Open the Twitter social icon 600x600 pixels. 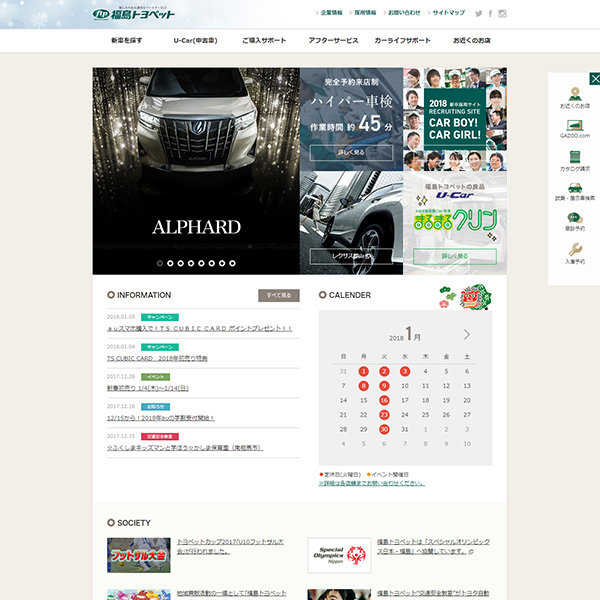click(x=478, y=14)
